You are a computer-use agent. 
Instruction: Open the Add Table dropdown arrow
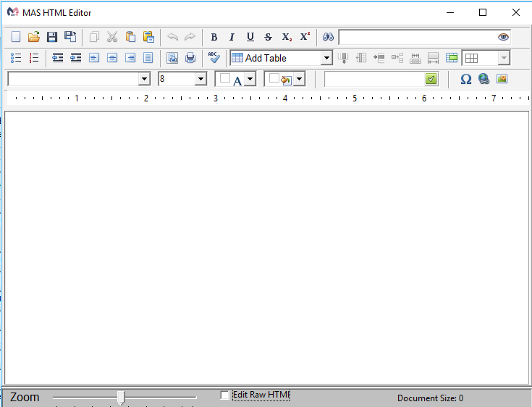[326, 58]
